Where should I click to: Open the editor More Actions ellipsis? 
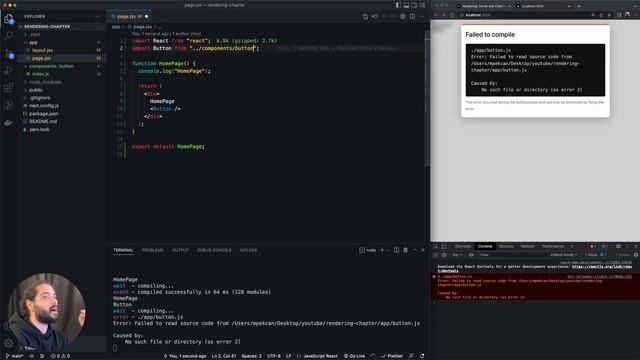pos(422,16)
